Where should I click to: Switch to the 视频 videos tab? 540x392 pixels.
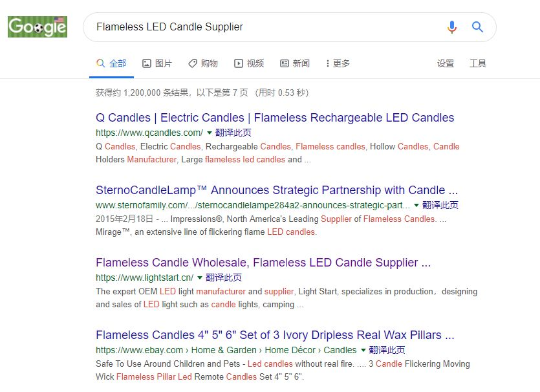[x=249, y=63]
